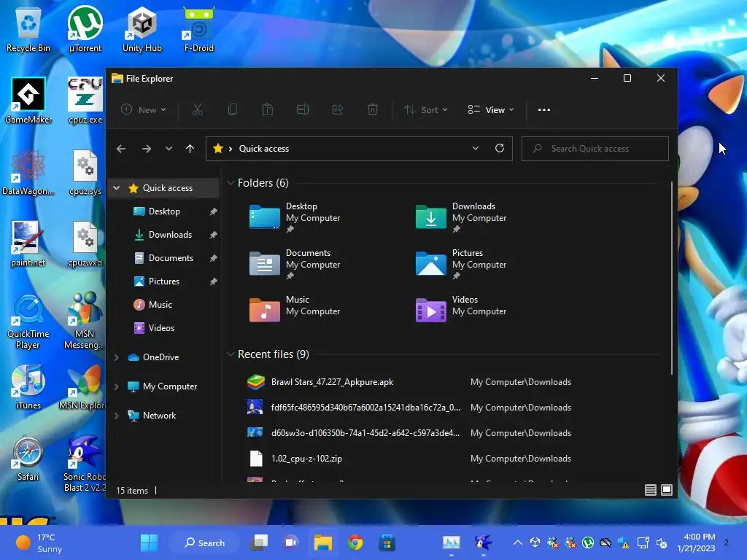
Task: Collapse the Quick access tree node
Action: coord(116,188)
